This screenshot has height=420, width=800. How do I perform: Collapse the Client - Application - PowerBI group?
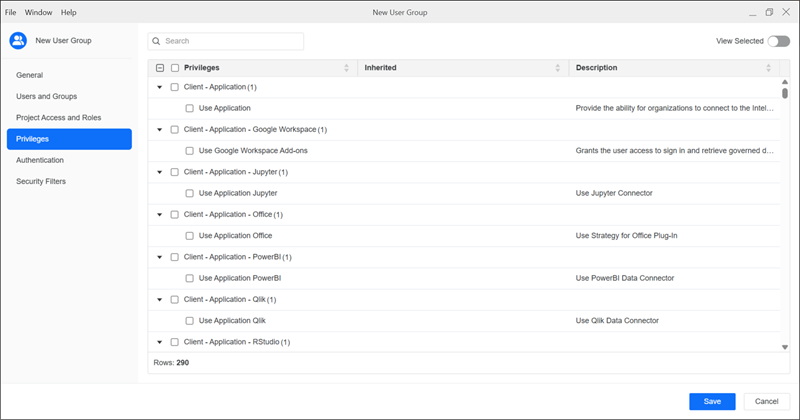pos(160,257)
